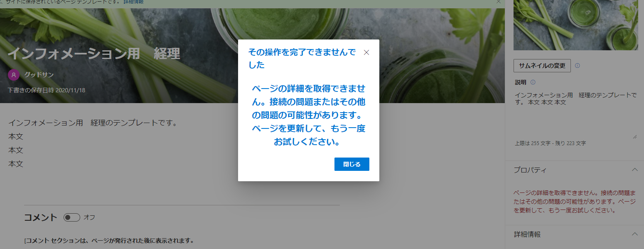
Task: Click the 詳細情報 section header label
Action: click(x=527, y=234)
